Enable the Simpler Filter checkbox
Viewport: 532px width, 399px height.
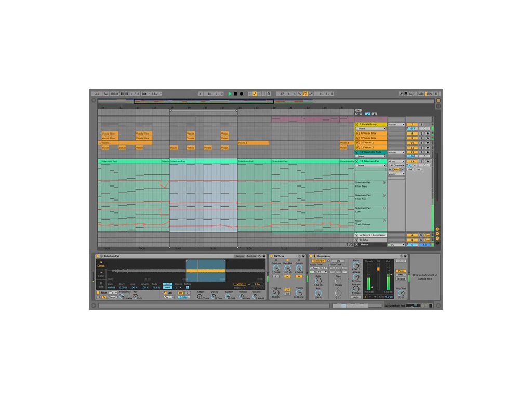98,292
